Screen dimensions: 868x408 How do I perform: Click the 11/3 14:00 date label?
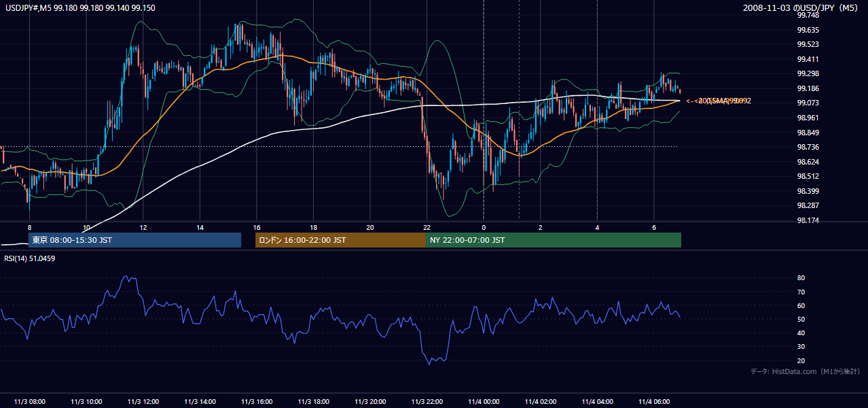point(200,401)
